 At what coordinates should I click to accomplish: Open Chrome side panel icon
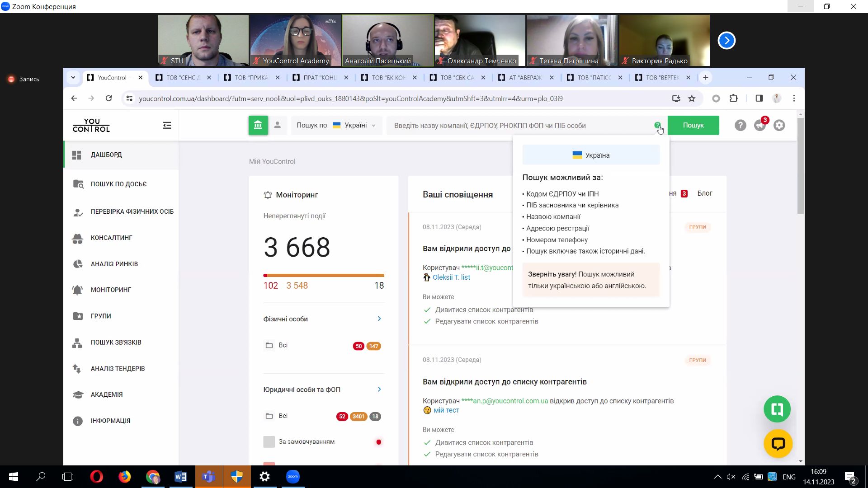click(759, 99)
